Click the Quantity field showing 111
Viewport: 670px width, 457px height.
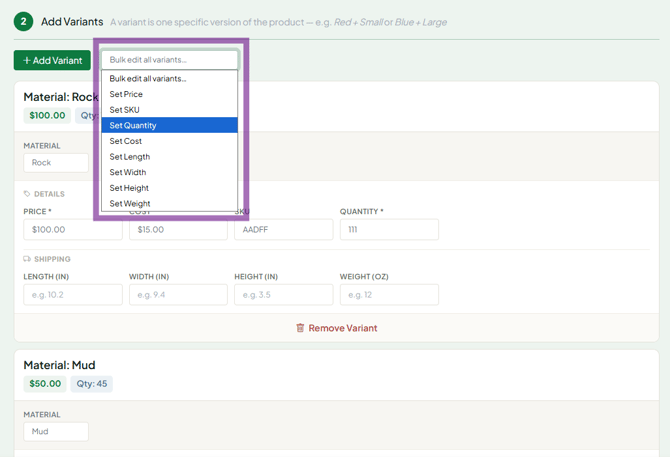click(x=389, y=229)
